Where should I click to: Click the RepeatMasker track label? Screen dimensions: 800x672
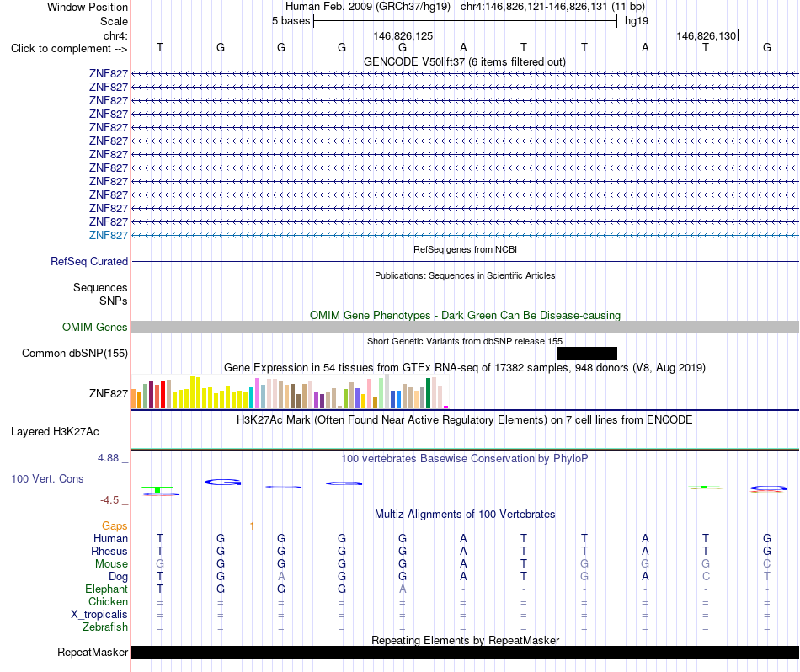point(93,652)
